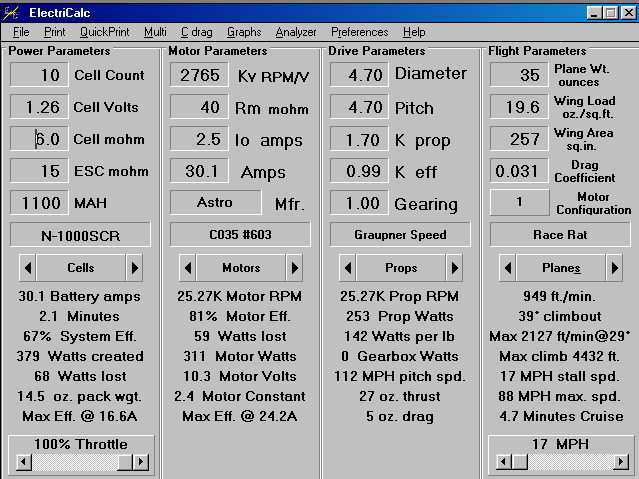Click the right arrow beside Props

click(x=454, y=268)
